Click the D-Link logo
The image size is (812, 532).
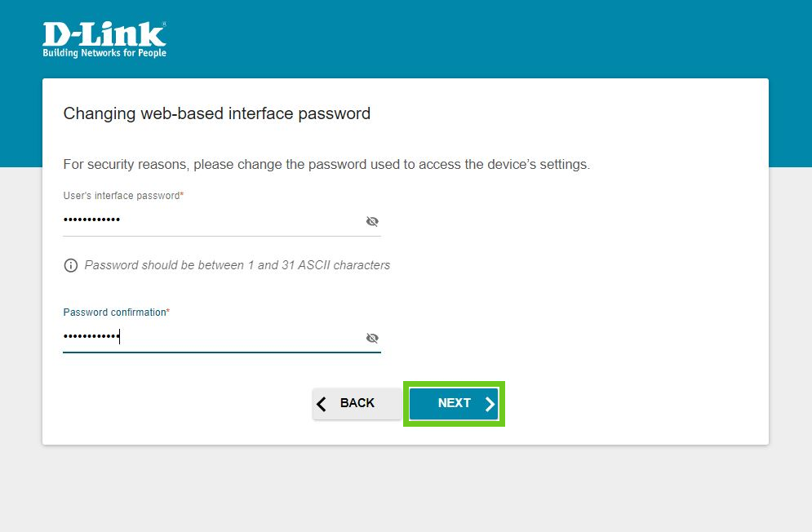point(104,35)
